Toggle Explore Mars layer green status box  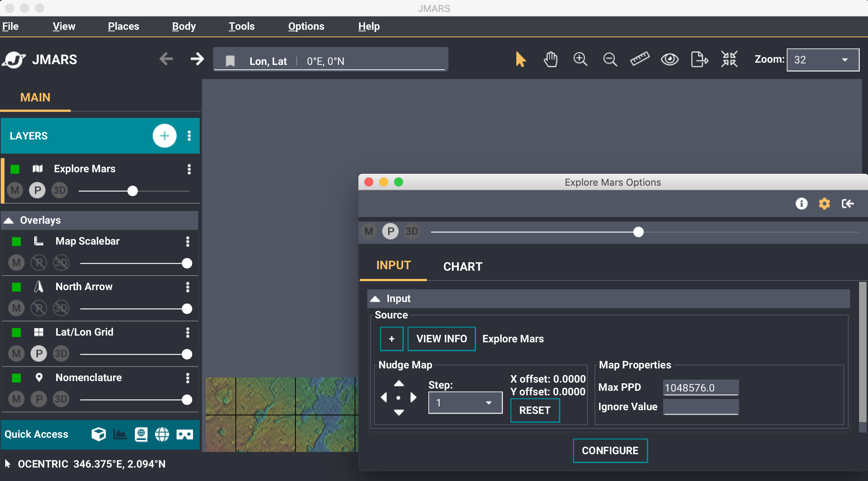click(15, 169)
